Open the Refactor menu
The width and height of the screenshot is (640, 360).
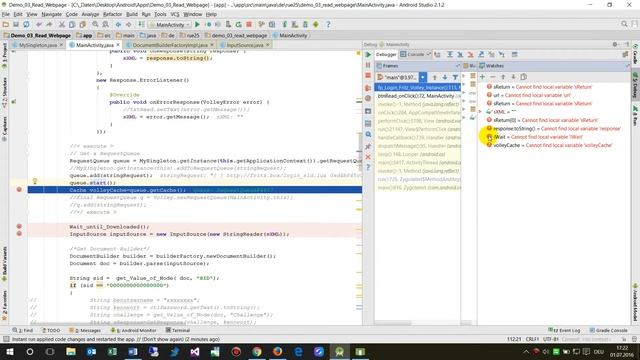(112, 14)
